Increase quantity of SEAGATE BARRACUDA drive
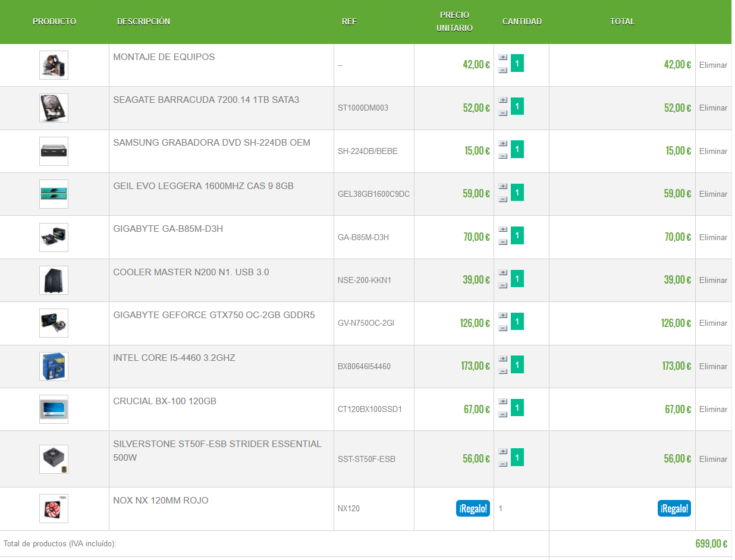 (x=502, y=101)
